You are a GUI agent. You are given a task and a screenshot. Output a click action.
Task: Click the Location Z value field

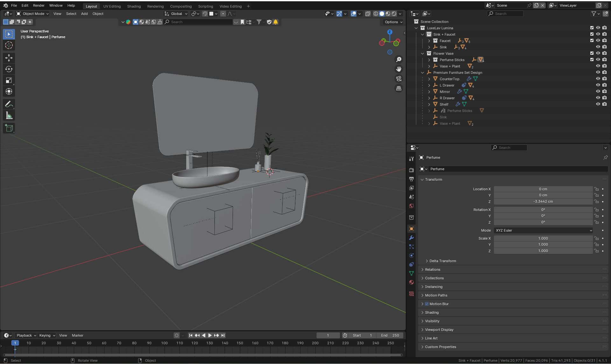coord(543,201)
